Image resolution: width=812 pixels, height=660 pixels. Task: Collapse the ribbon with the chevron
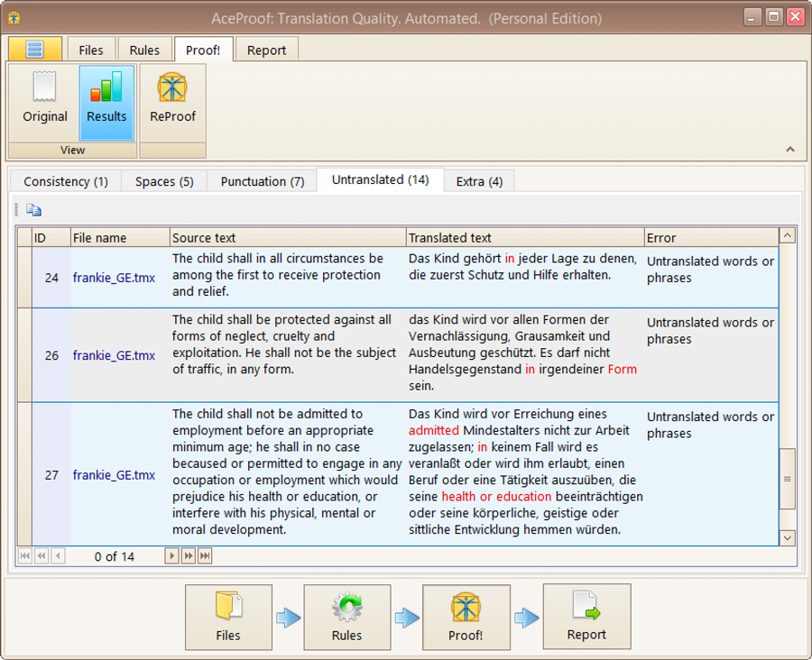[x=790, y=149]
